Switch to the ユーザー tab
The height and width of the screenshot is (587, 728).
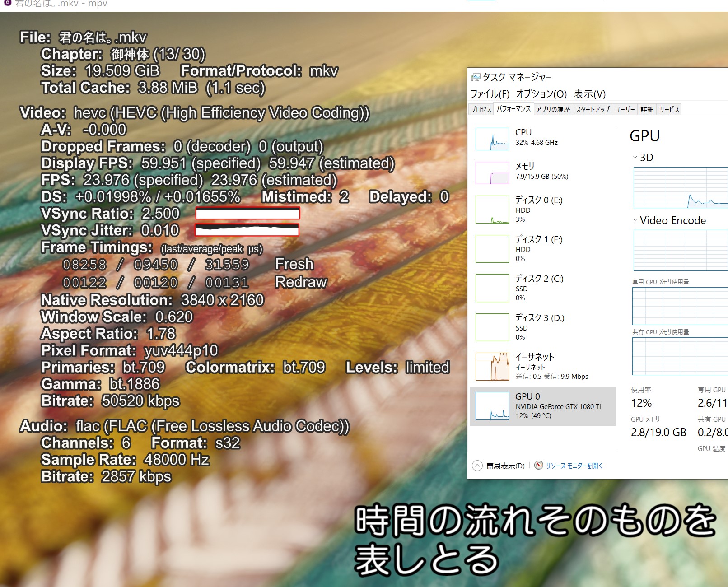(625, 109)
